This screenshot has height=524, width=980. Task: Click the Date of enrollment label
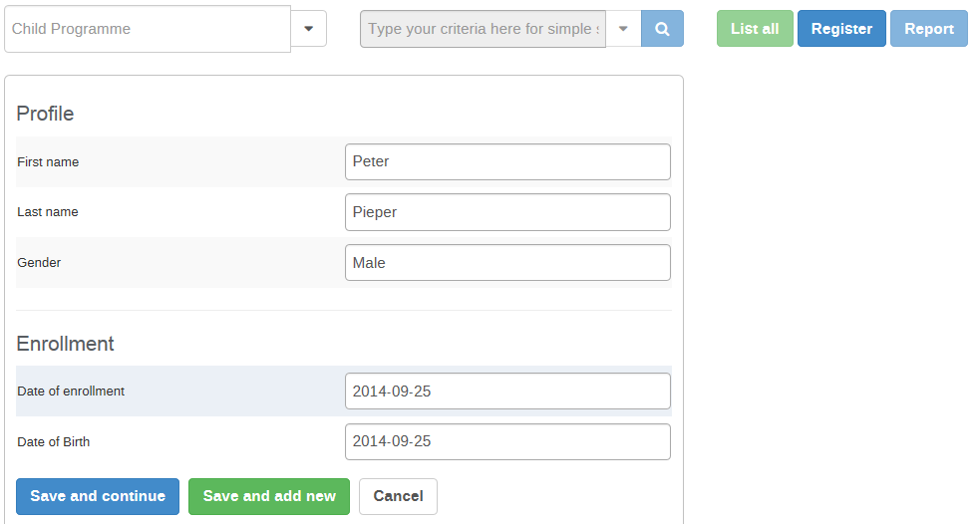click(71, 392)
